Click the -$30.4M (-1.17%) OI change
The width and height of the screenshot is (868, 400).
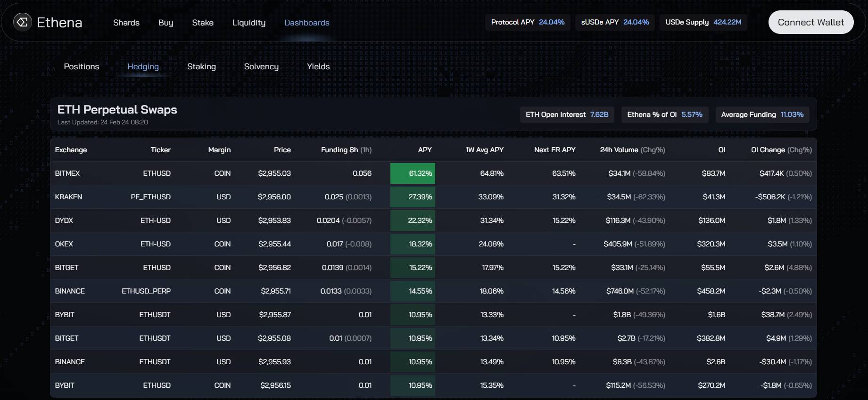[785, 362]
